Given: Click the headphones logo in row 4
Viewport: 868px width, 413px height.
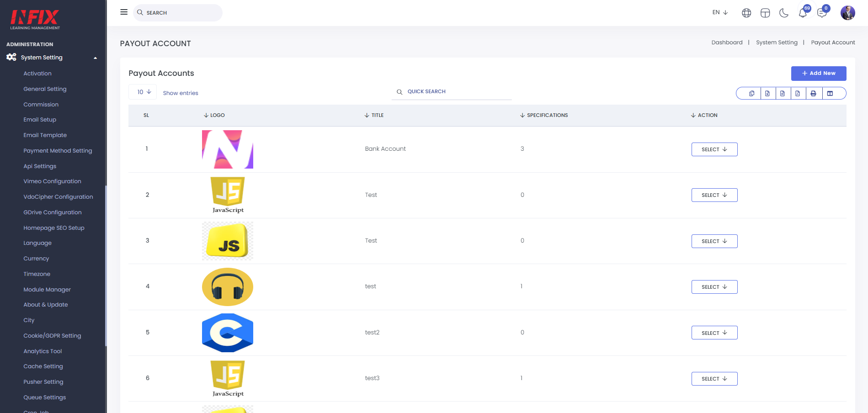Looking at the screenshot, I should (228, 287).
